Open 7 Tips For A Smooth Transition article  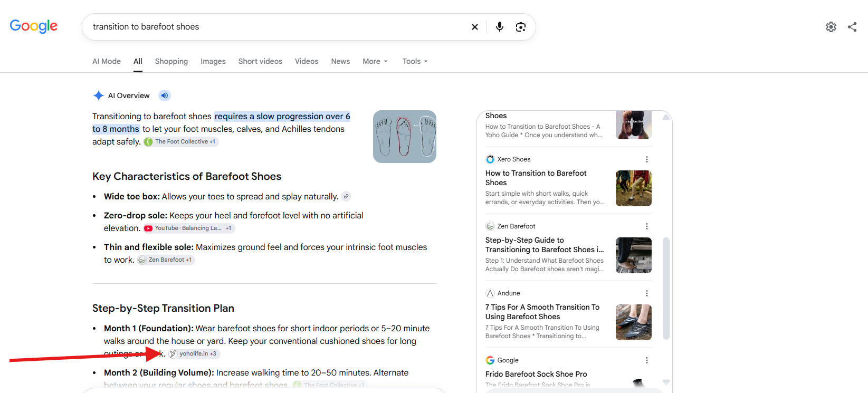(x=542, y=312)
